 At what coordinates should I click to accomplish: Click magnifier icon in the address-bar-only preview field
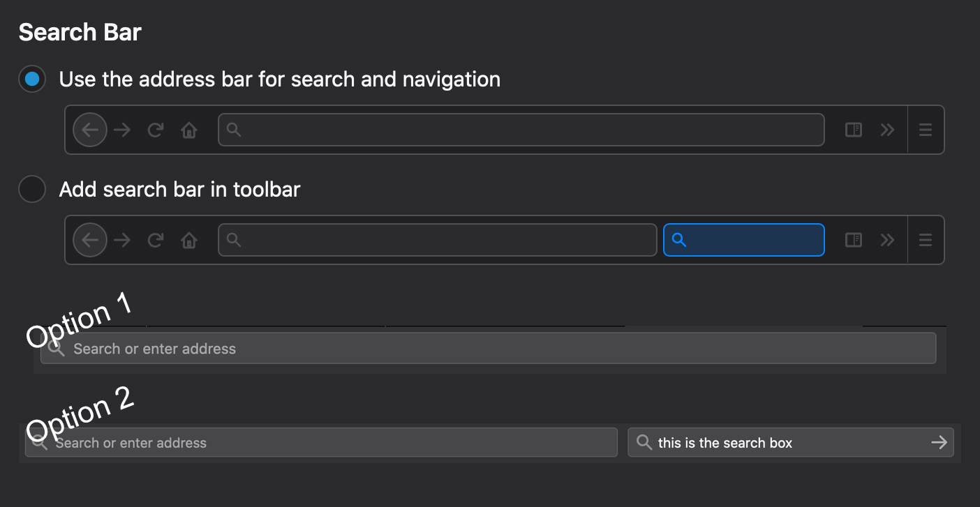coord(234,130)
